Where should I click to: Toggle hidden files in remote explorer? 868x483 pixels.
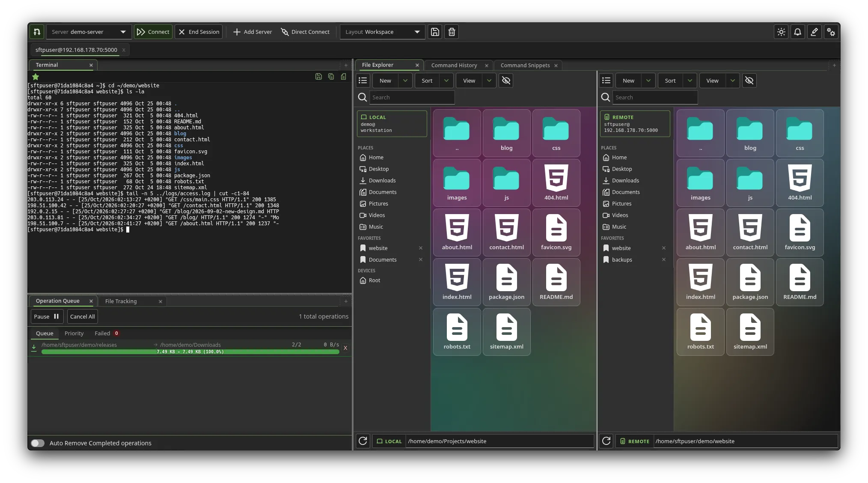click(x=749, y=80)
